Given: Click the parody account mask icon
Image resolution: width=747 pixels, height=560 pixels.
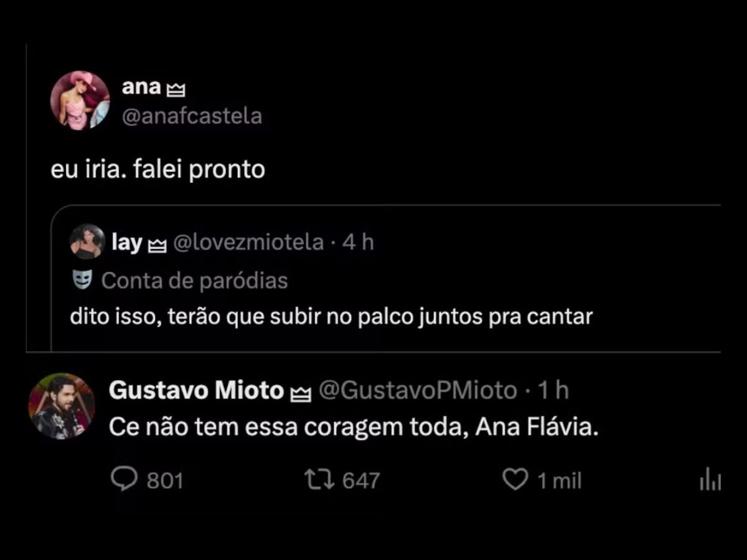Looking at the screenshot, I should 82,281.
